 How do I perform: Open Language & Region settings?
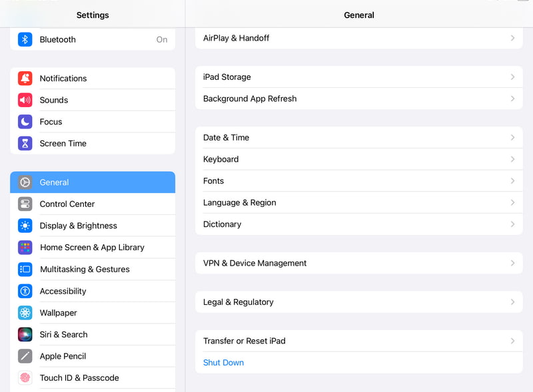(359, 203)
